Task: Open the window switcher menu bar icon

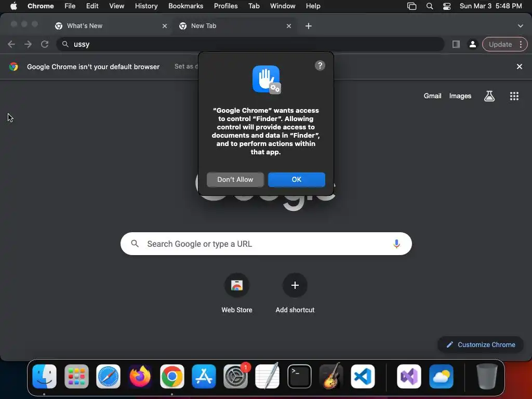Action: [x=411, y=6]
